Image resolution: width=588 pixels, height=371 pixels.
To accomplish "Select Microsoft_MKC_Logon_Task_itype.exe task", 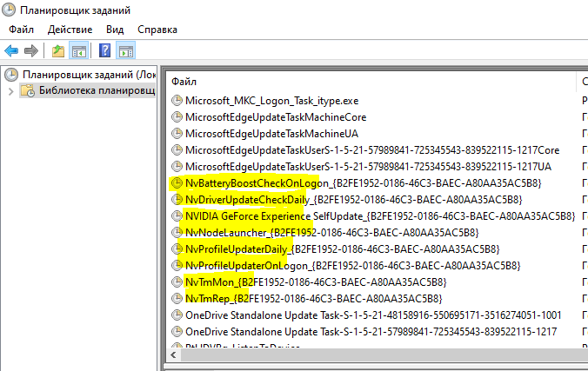I will 272,101.
